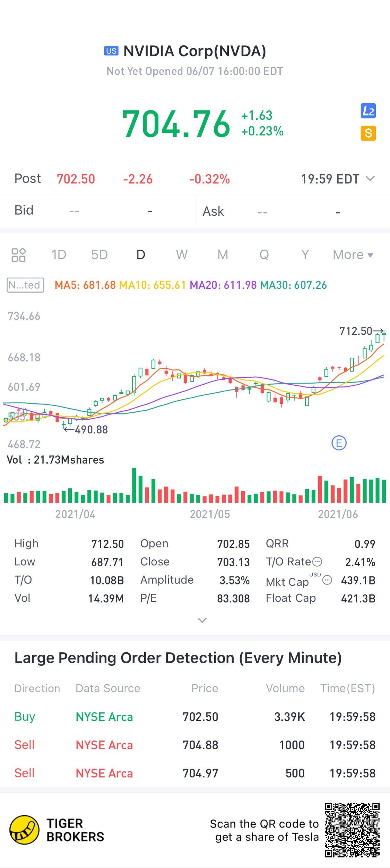This screenshot has width=390, height=868.
Task: Tap the US market flag badge
Action: (x=111, y=51)
